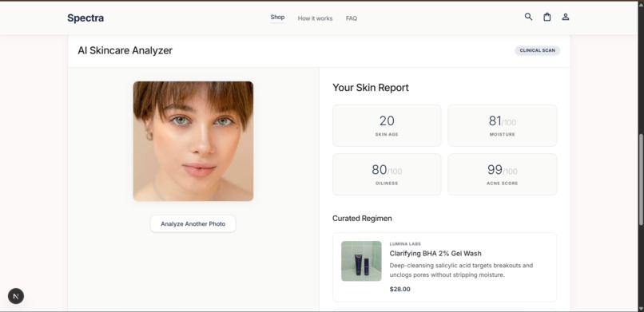The width and height of the screenshot is (644, 312).
Task: Click the Your Skin Report heading
Action: coord(371,88)
